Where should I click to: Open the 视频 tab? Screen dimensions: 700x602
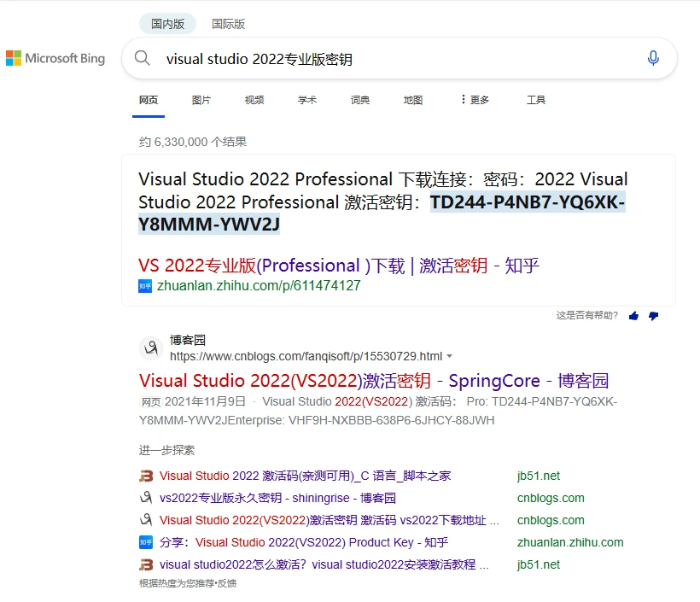(x=254, y=100)
